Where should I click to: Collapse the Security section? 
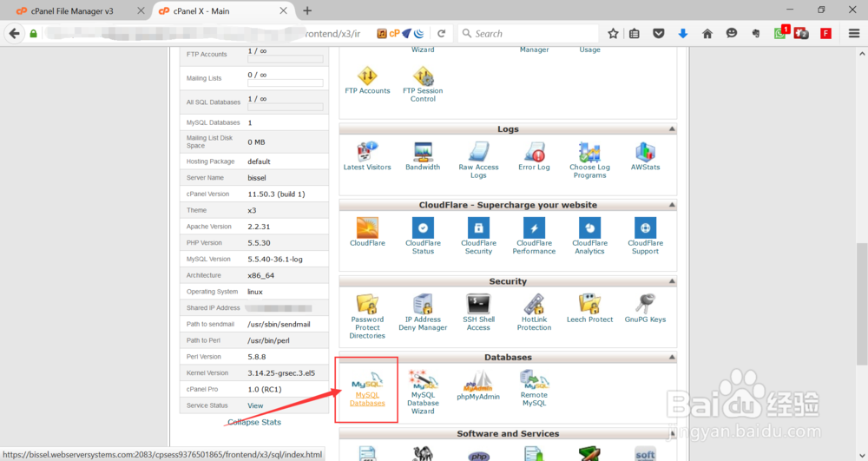(672, 281)
